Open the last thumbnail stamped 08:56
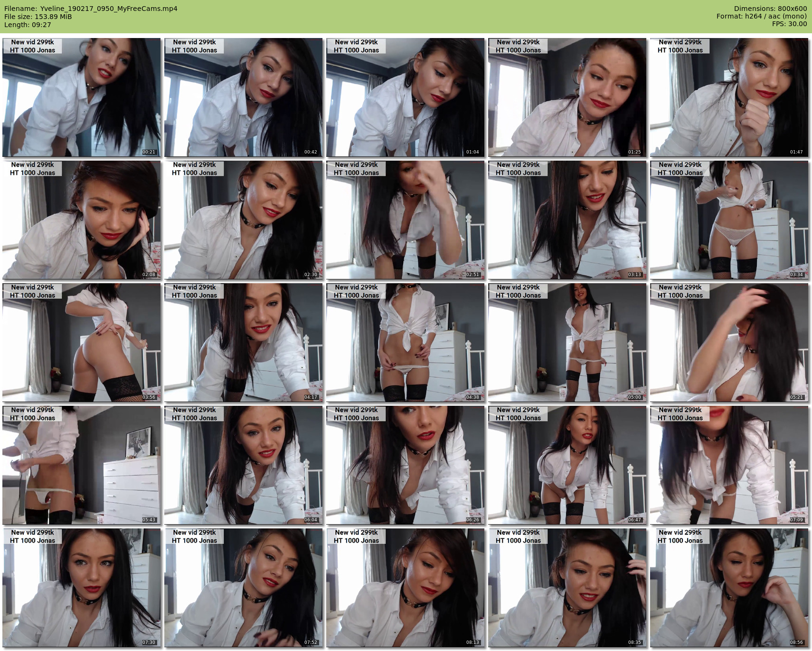The height and width of the screenshot is (651, 812). tap(729, 588)
